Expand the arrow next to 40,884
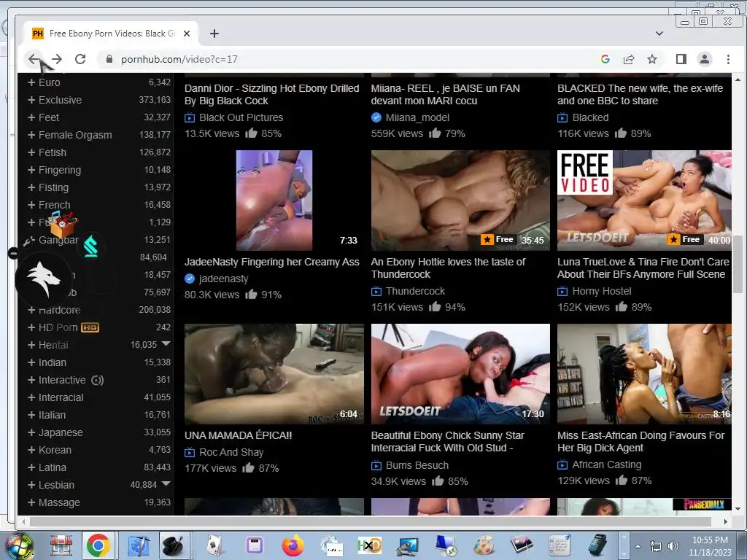The image size is (747, 560). (166, 483)
